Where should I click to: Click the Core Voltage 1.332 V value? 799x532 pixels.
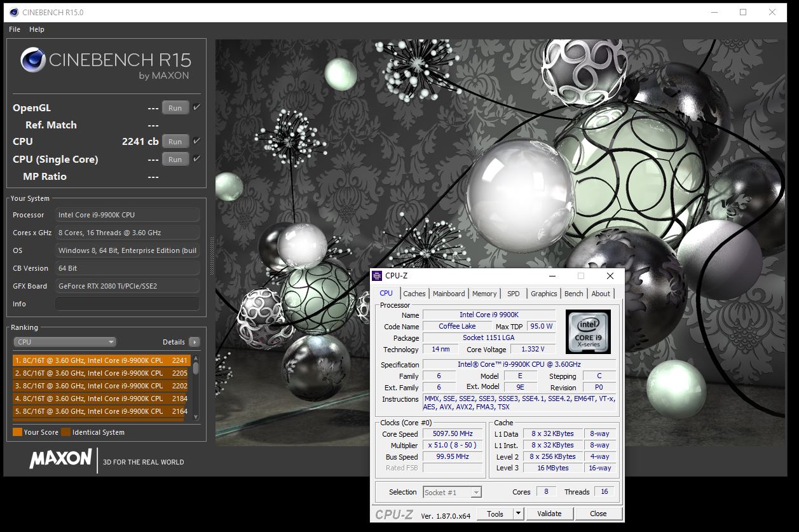pyautogui.click(x=533, y=349)
